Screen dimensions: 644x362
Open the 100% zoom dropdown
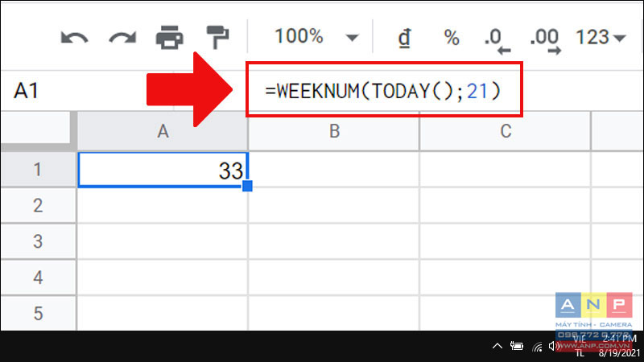(x=316, y=37)
